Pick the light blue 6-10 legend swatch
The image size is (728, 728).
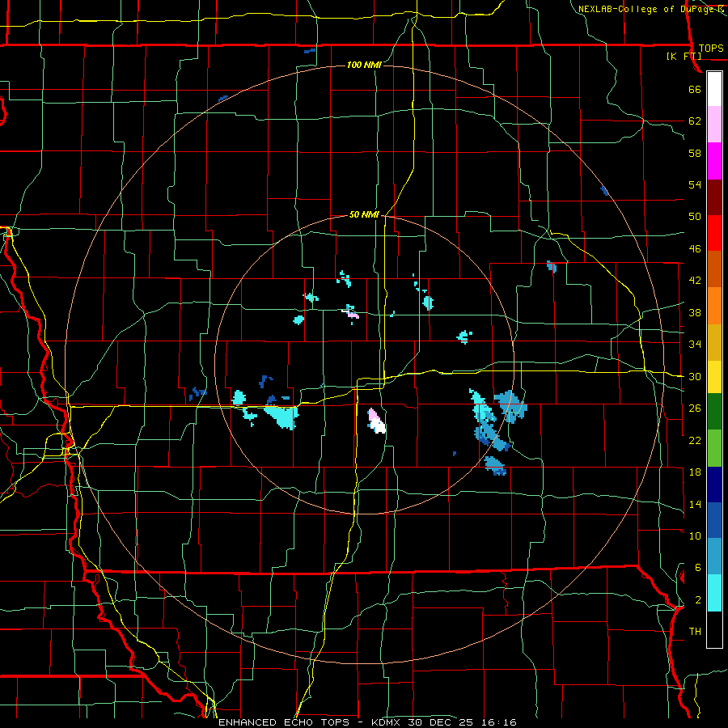click(x=714, y=557)
